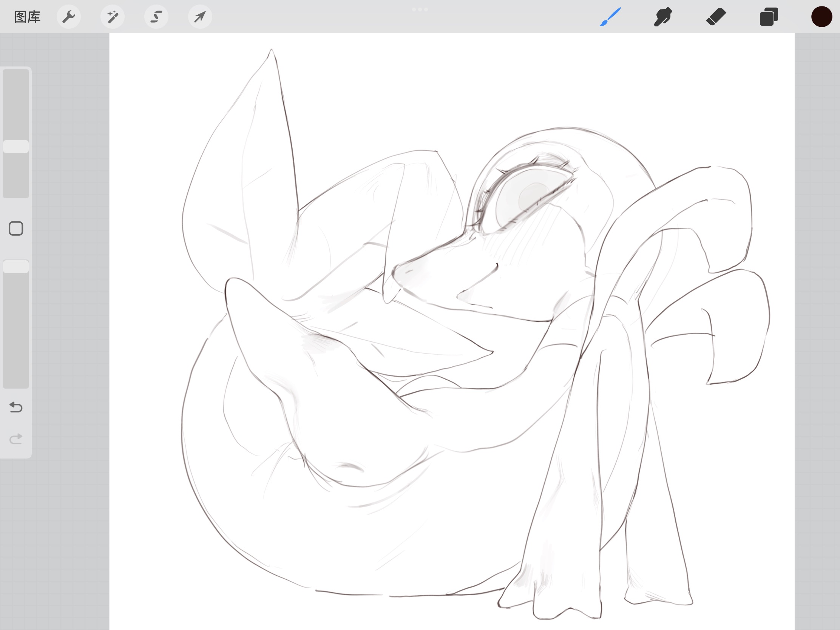
Task: Select the blue Brush tool
Action: [610, 17]
